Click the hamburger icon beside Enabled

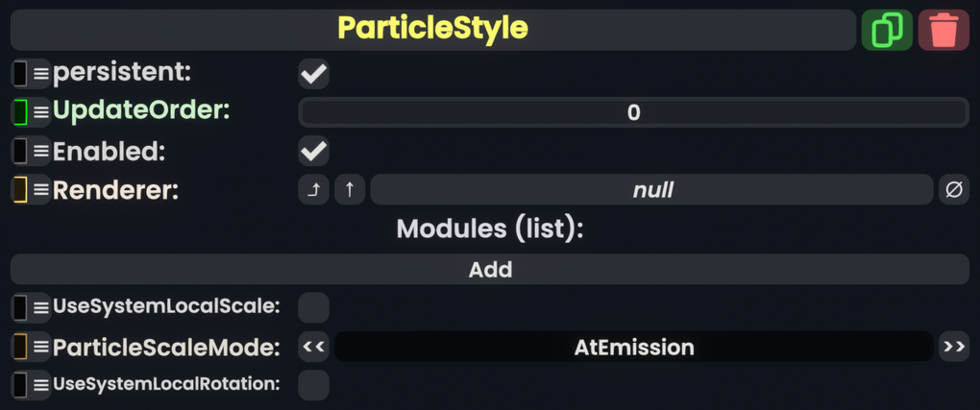pos(41,151)
